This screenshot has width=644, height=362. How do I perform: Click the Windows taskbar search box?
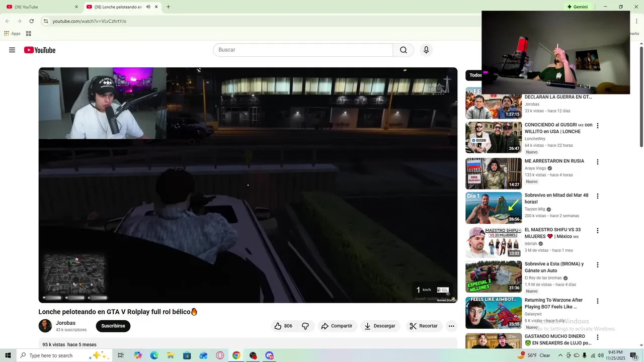(64, 355)
